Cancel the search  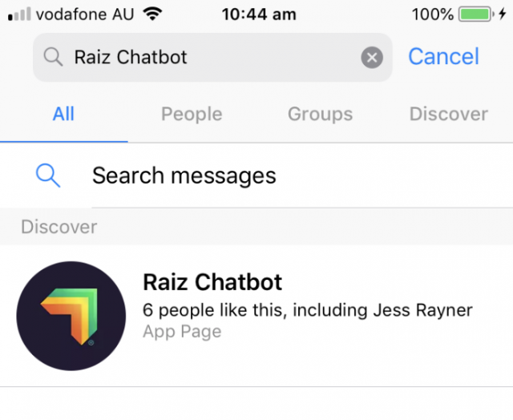(443, 56)
